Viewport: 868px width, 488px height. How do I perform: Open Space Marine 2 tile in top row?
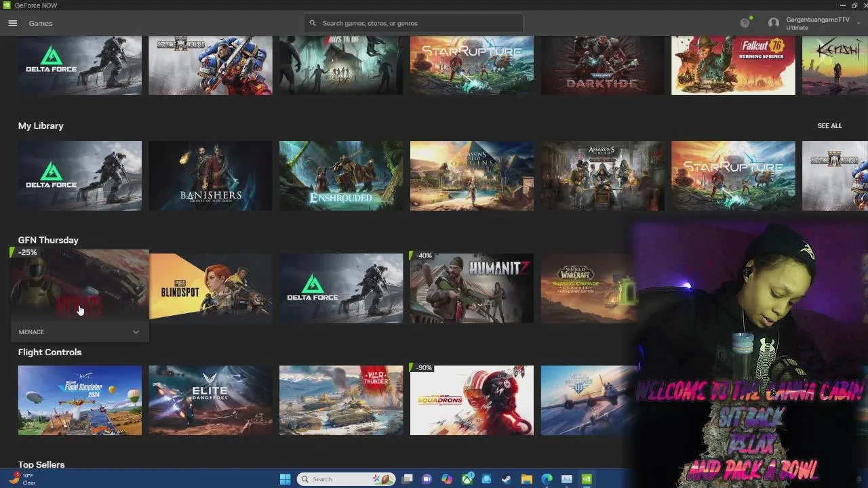click(210, 65)
